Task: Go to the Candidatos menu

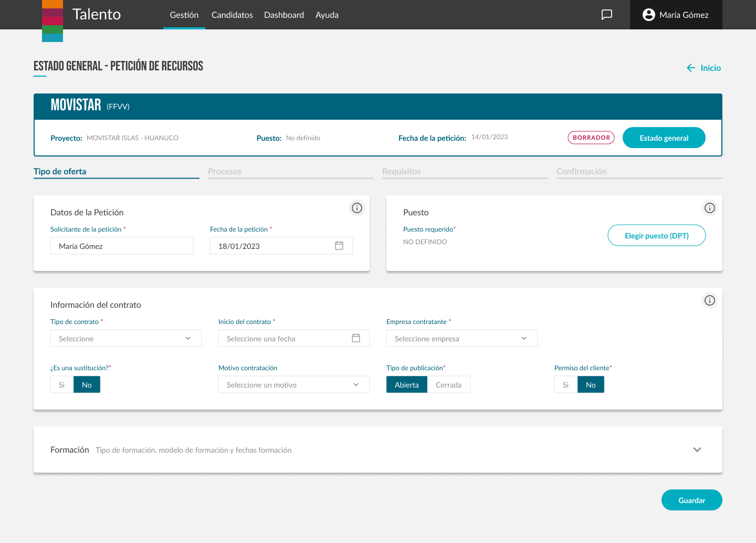Action: coord(232,15)
